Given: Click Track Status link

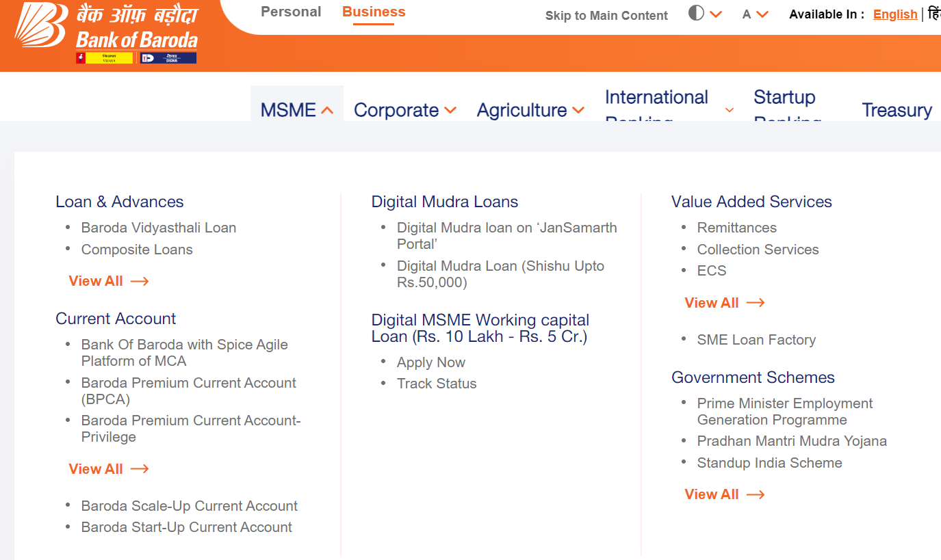Looking at the screenshot, I should coord(437,384).
